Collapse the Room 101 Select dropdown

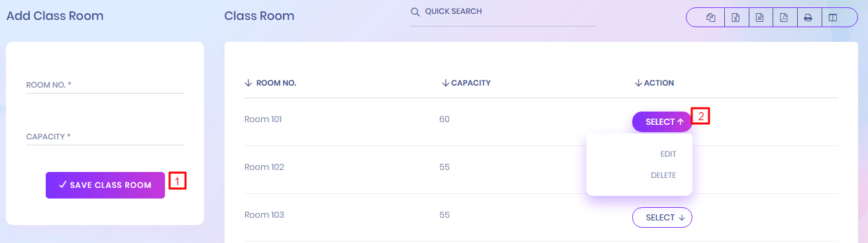click(x=662, y=122)
